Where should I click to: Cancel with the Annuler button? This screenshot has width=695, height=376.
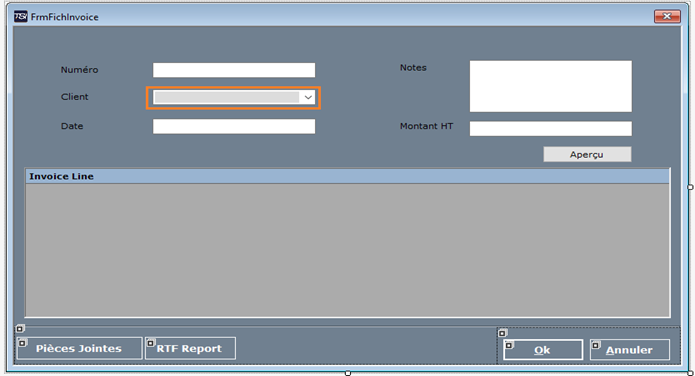(x=630, y=350)
